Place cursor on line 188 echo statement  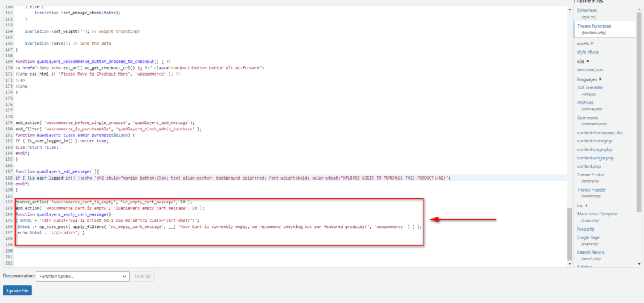click(x=233, y=178)
